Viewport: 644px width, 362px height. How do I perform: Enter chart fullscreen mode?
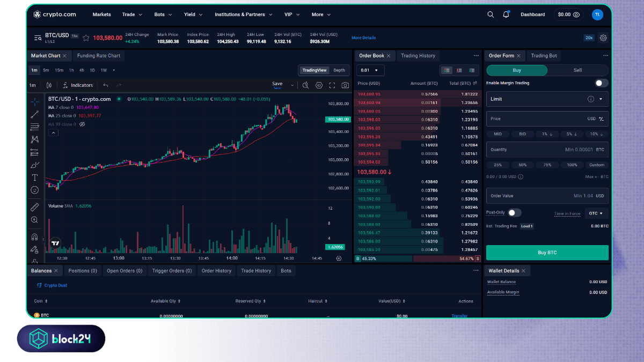click(332, 85)
